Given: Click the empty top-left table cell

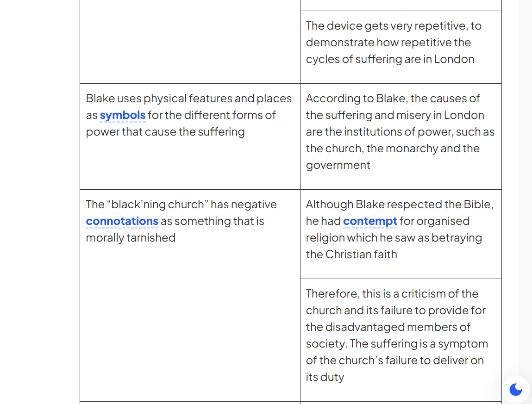Looking at the screenshot, I should 190,42.
